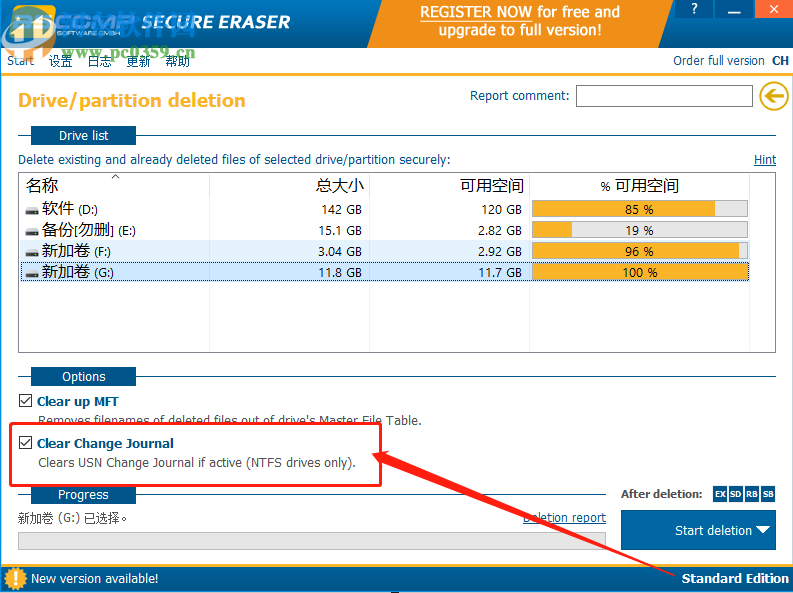The image size is (793, 593).
Task: Click drive icon for 软件 (D:)
Action: pyautogui.click(x=32, y=211)
